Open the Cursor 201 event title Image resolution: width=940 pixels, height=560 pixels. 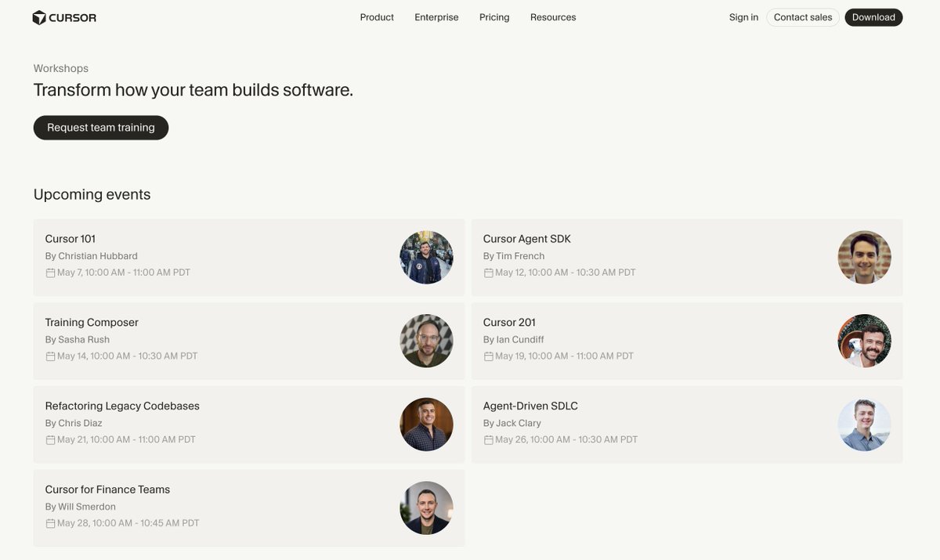[509, 323]
